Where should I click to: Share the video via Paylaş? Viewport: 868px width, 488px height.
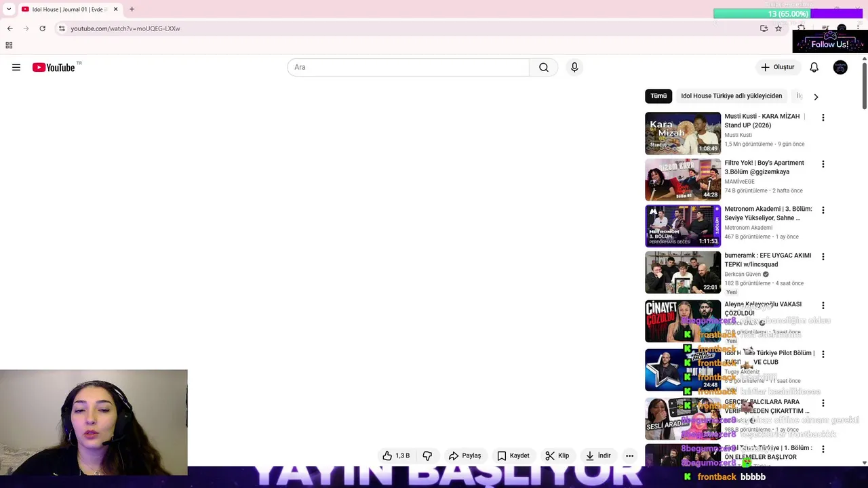pos(465,455)
